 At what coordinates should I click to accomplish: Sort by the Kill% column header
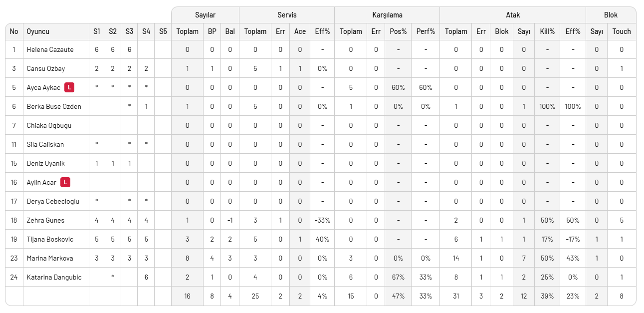pos(547,31)
